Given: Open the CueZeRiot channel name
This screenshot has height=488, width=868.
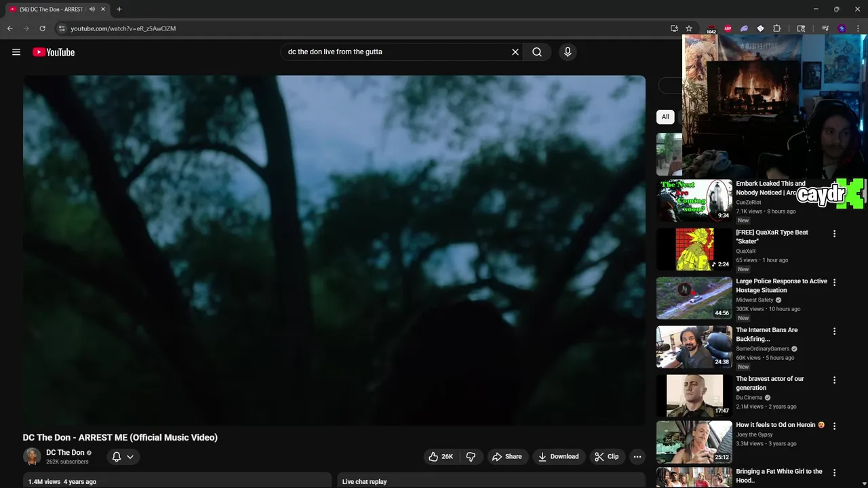Looking at the screenshot, I should click(x=749, y=203).
